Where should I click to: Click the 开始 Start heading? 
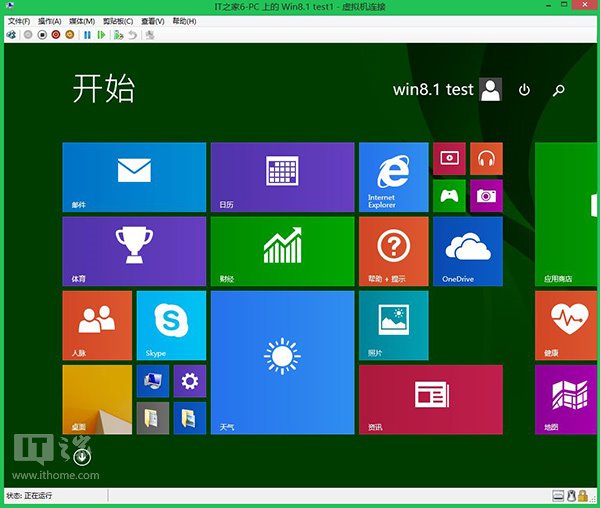click(x=104, y=88)
